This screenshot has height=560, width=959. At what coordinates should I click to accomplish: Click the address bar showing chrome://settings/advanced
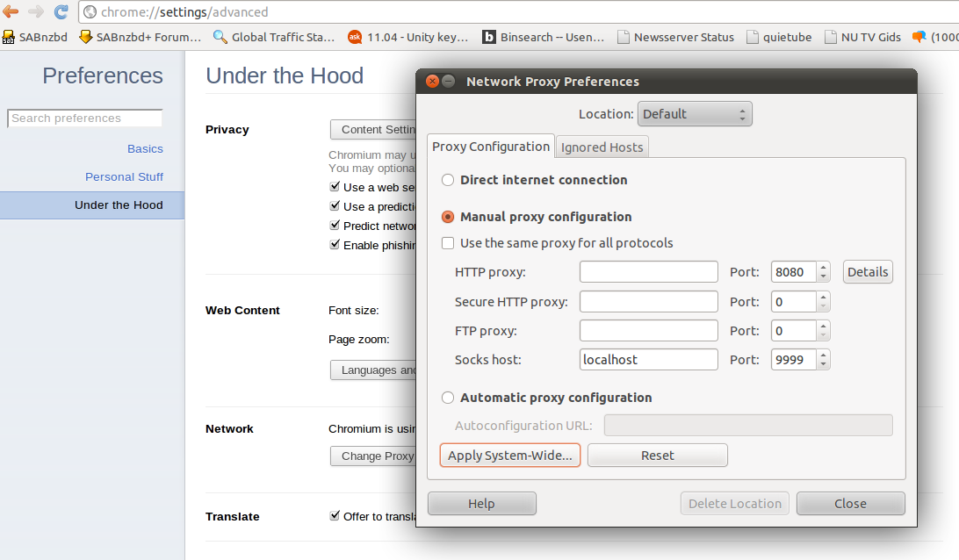point(520,11)
